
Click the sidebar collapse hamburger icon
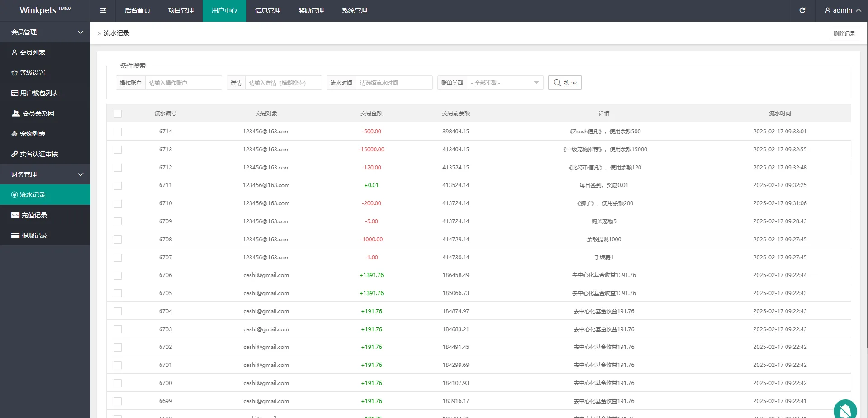pyautogui.click(x=103, y=10)
